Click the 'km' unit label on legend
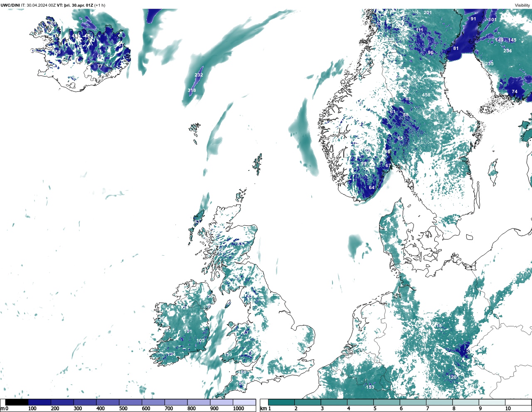 click(x=263, y=409)
